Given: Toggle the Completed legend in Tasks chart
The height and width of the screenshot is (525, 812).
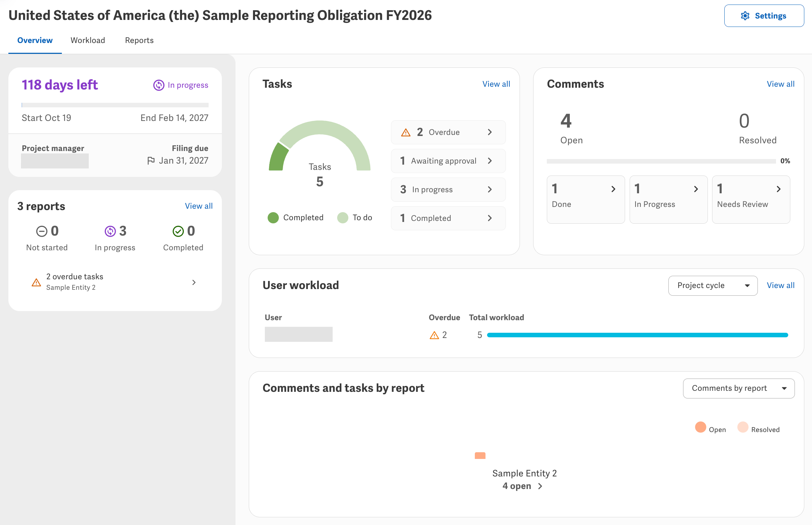Looking at the screenshot, I should [x=296, y=217].
